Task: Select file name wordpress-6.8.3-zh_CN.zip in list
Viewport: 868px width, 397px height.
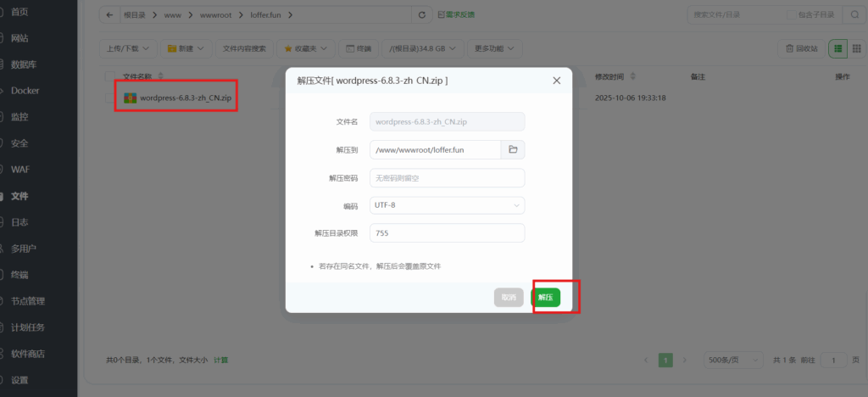Action: point(186,98)
